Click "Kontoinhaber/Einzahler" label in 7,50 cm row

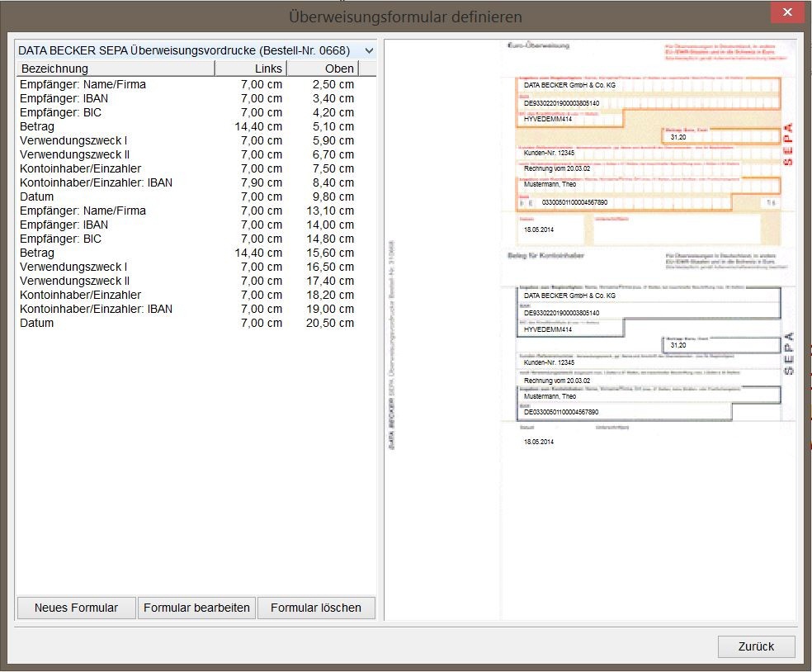80,168
